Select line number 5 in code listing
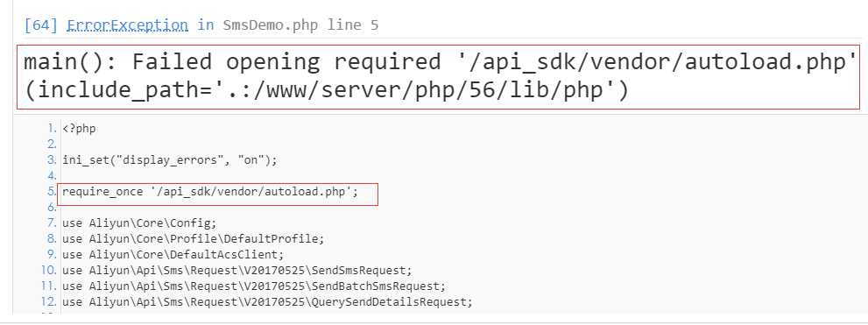Image resolution: width=868 pixels, height=325 pixels. [x=52, y=192]
